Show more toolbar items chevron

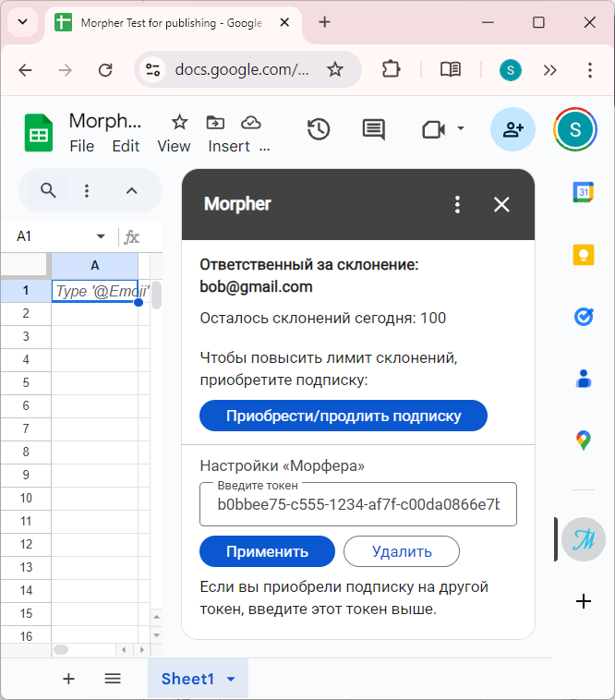point(549,70)
